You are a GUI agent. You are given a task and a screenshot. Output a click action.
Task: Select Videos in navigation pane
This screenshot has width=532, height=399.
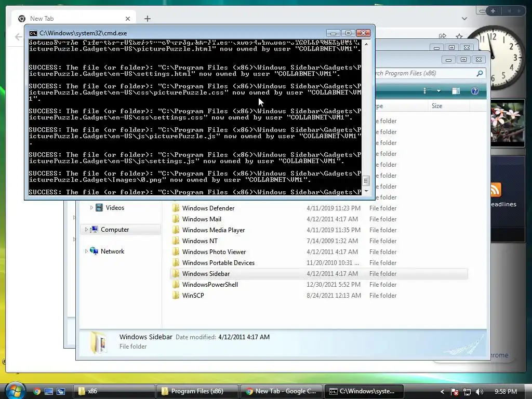coord(115,208)
